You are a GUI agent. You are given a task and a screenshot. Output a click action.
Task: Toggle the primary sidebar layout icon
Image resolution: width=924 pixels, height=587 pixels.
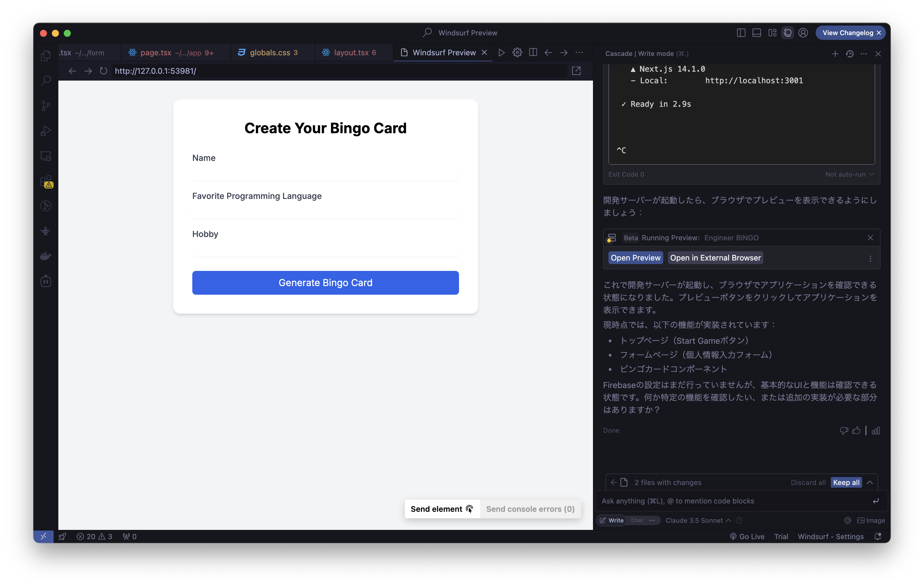741,33
